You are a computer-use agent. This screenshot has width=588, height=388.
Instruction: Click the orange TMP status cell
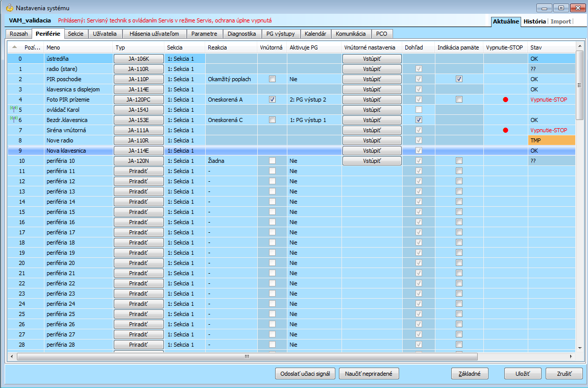pyautogui.click(x=551, y=140)
